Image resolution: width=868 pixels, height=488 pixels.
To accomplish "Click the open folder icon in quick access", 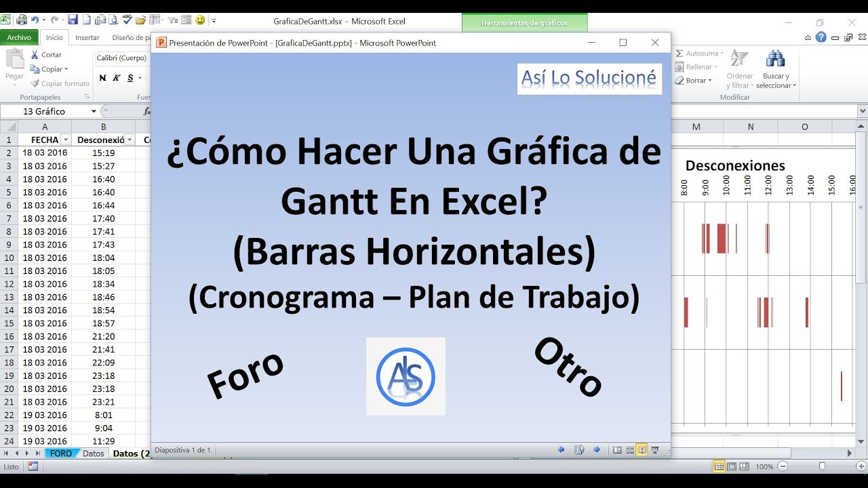I will [141, 20].
